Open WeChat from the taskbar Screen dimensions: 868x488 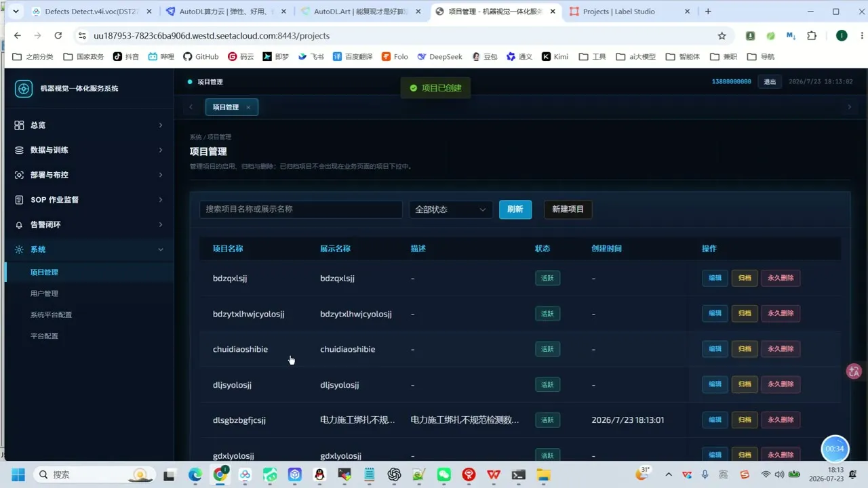(x=443, y=474)
